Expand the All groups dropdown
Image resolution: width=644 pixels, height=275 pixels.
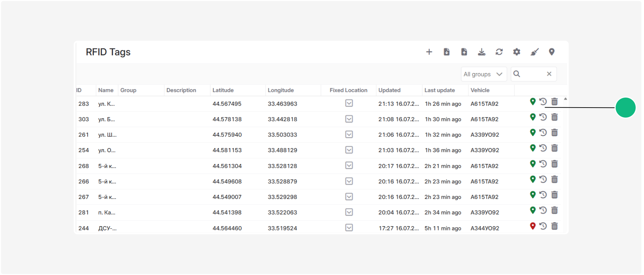tap(484, 74)
